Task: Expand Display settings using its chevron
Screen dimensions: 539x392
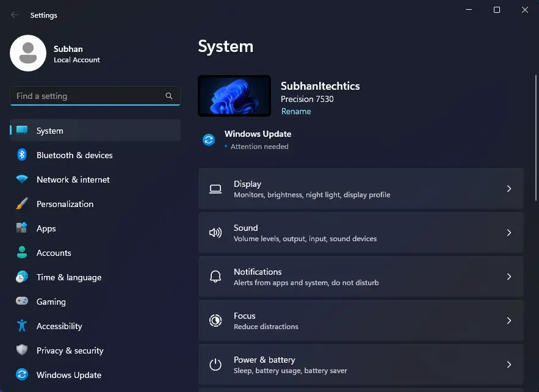Action: 509,189
